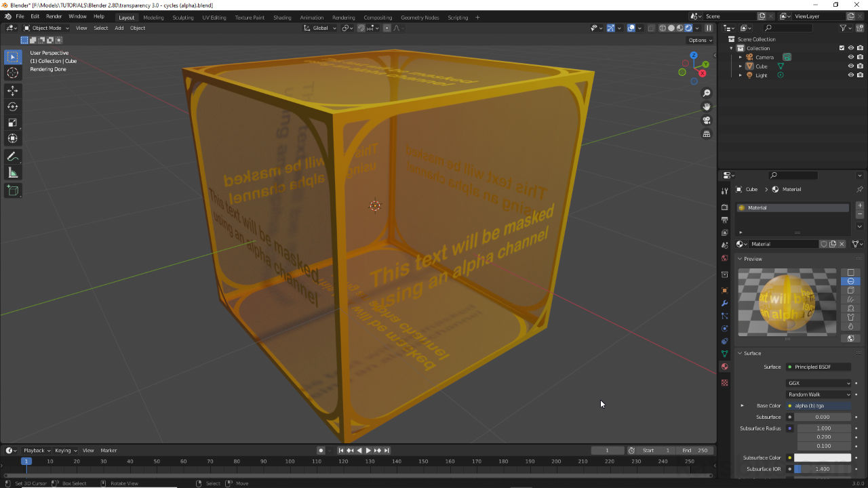Click the Principled BSDF surface button

click(x=818, y=367)
